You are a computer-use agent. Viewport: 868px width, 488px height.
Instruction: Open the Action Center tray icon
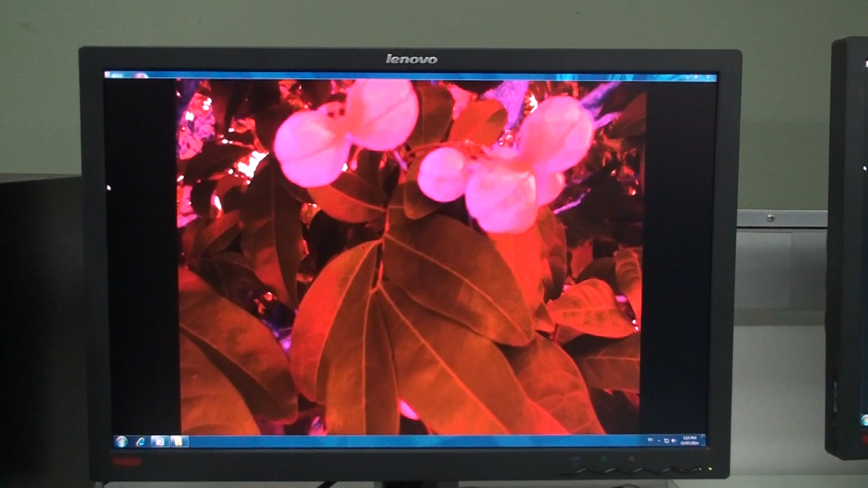coord(666,441)
